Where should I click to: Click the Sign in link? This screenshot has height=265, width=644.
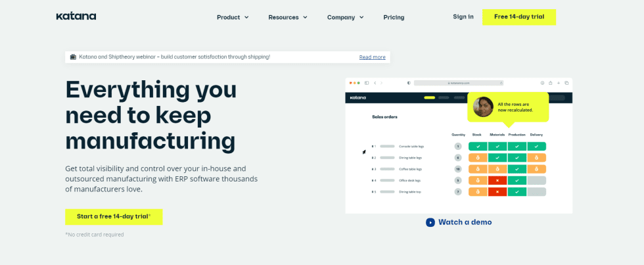coord(463,17)
